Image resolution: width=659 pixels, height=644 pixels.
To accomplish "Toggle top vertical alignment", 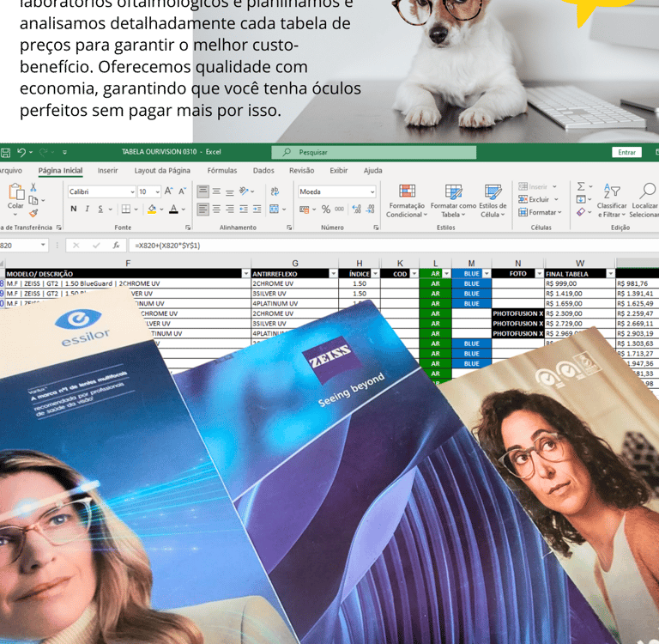I will 203,191.
